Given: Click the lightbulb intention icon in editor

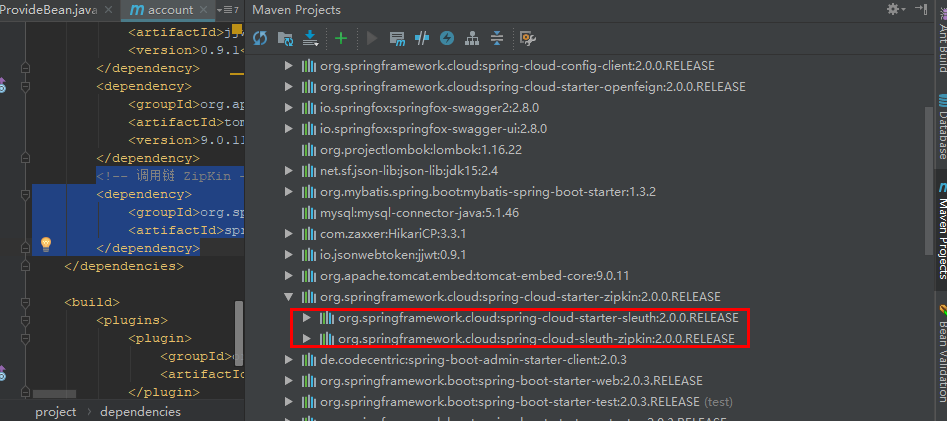Looking at the screenshot, I should pos(46,245).
